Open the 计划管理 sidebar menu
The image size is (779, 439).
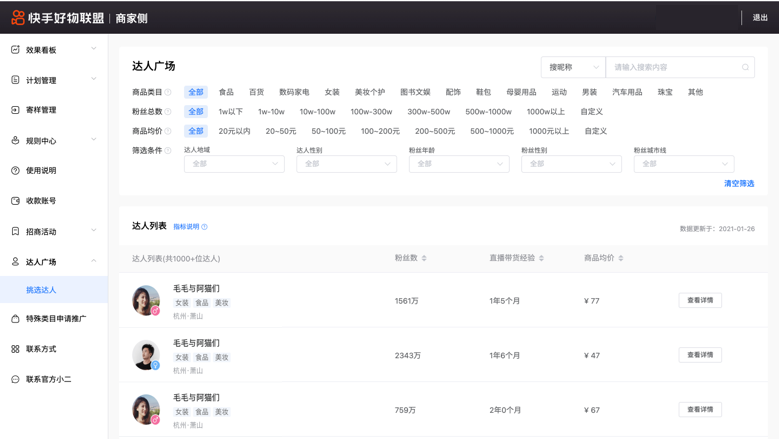[53, 80]
